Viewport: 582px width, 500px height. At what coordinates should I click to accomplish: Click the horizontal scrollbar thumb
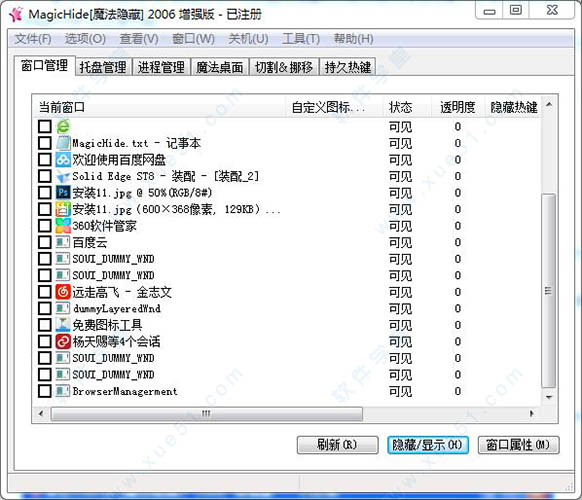click(207, 414)
